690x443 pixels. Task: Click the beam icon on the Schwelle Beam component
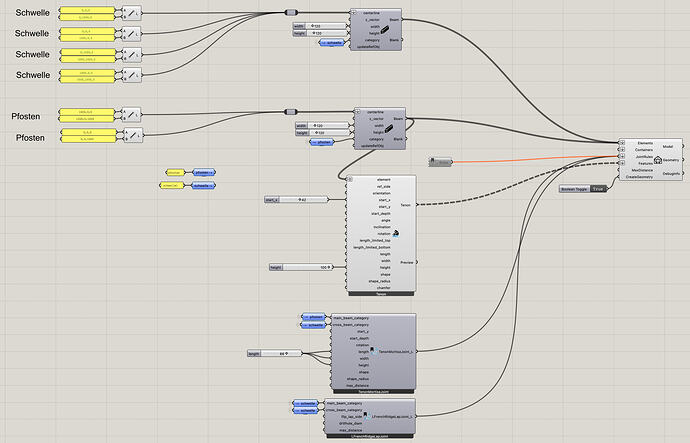384,29
